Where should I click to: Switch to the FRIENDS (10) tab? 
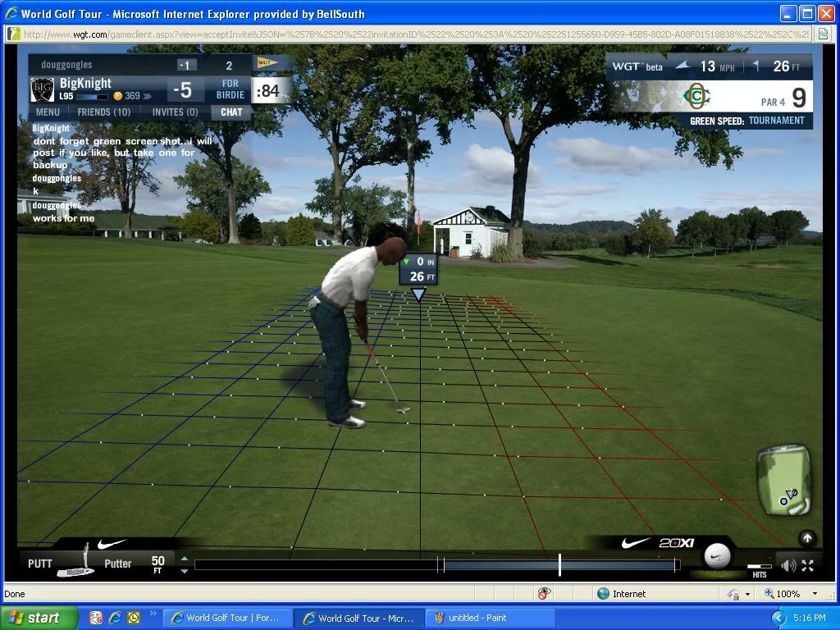click(103, 112)
